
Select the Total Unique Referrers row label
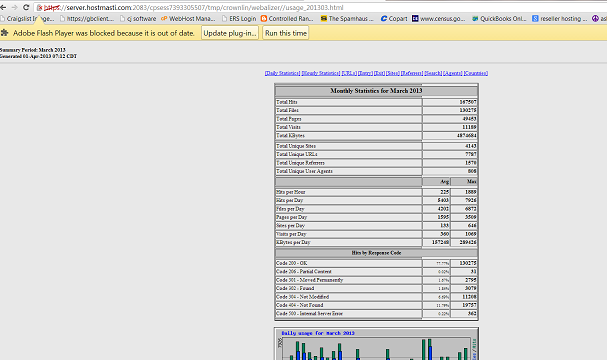(300, 163)
